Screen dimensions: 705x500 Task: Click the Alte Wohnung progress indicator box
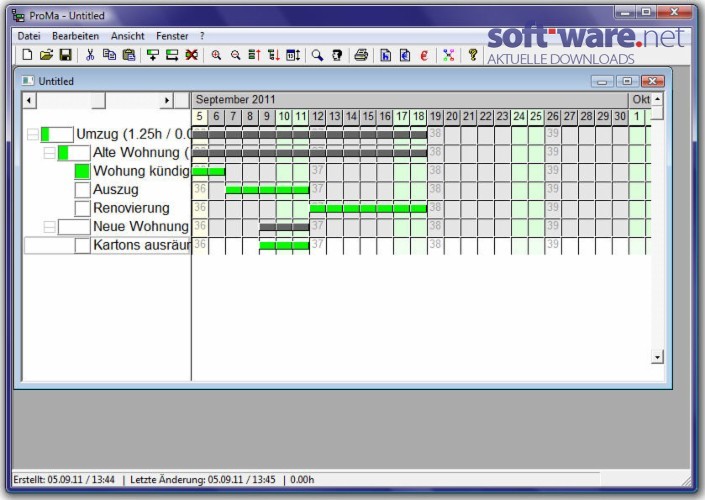coord(74,153)
